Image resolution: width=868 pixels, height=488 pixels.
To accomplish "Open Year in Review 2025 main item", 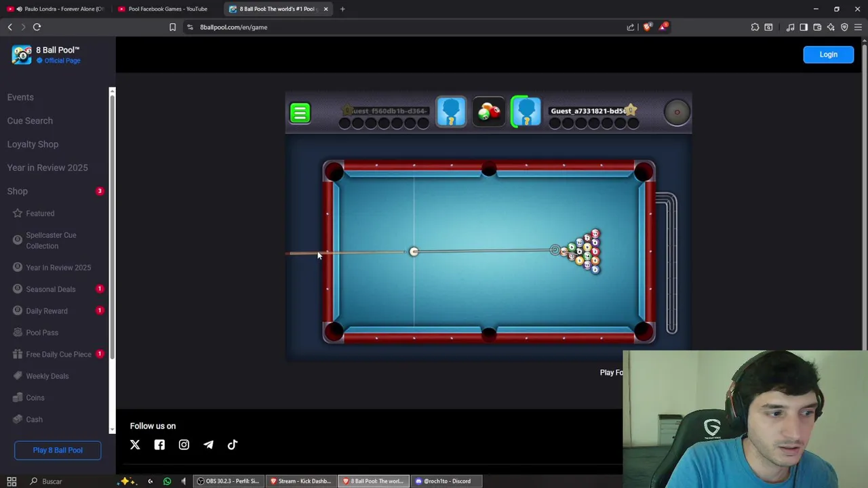I will (x=47, y=167).
